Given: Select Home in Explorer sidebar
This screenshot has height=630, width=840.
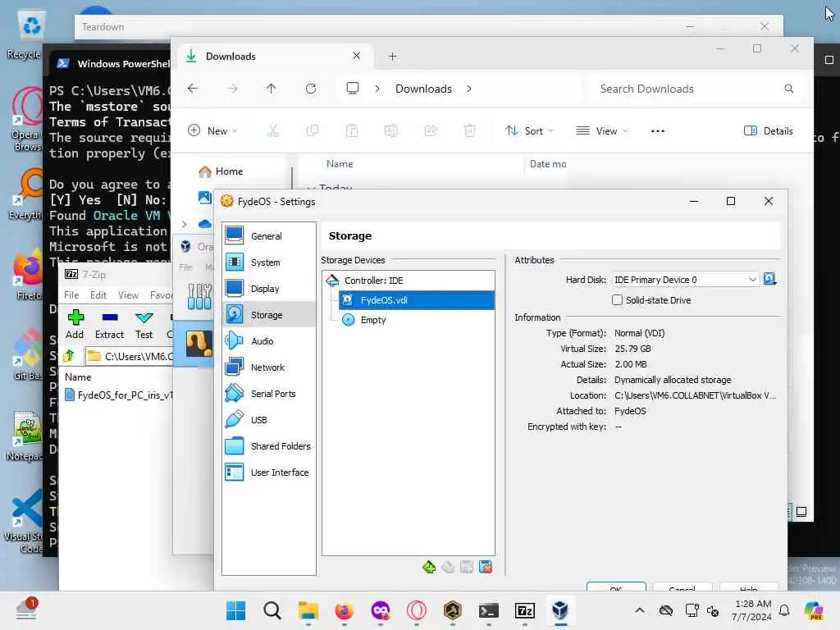Looking at the screenshot, I should (x=221, y=171).
